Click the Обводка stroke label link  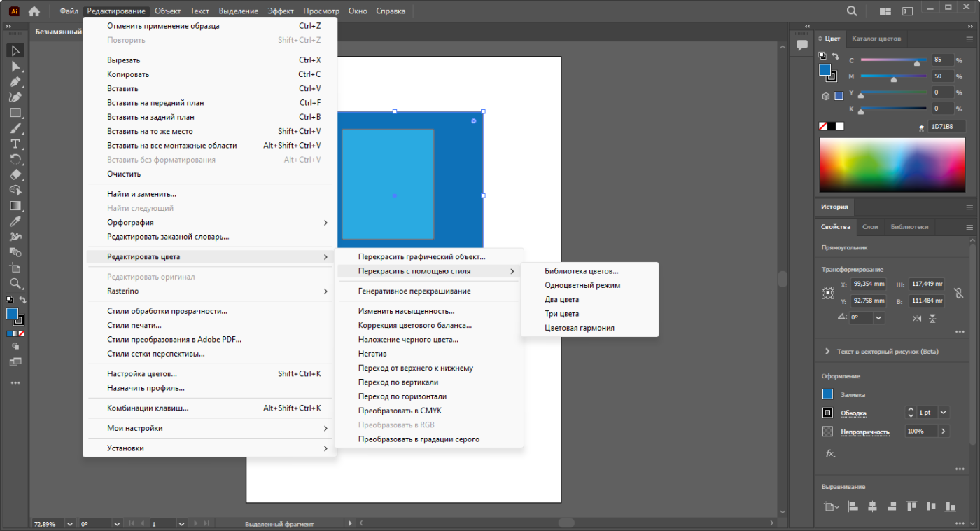[x=853, y=413]
